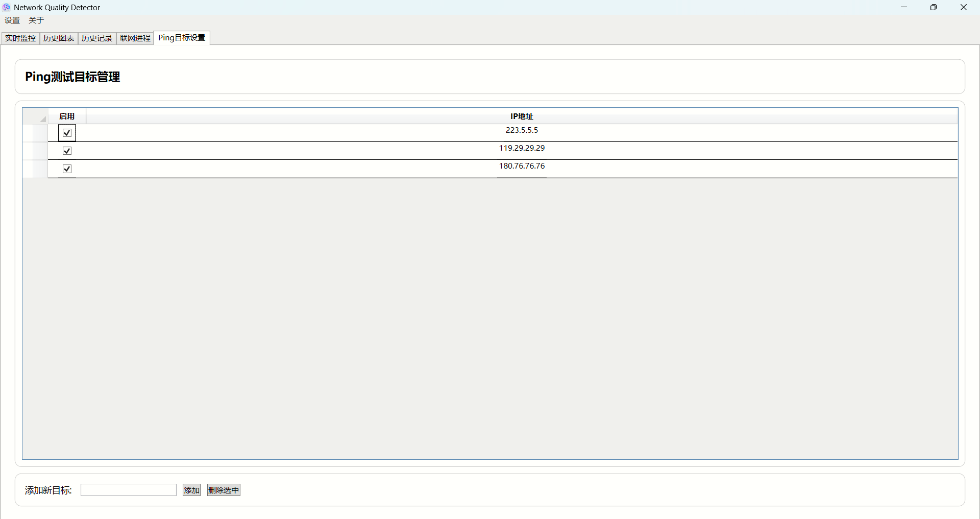
Task: Switch to the 历史图表 tab
Action: [59, 38]
